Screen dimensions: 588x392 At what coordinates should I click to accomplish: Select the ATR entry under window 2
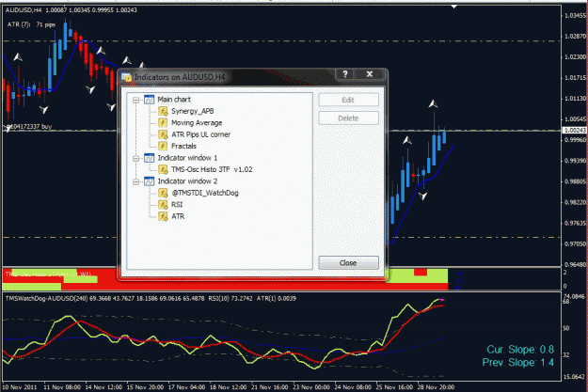pos(178,216)
